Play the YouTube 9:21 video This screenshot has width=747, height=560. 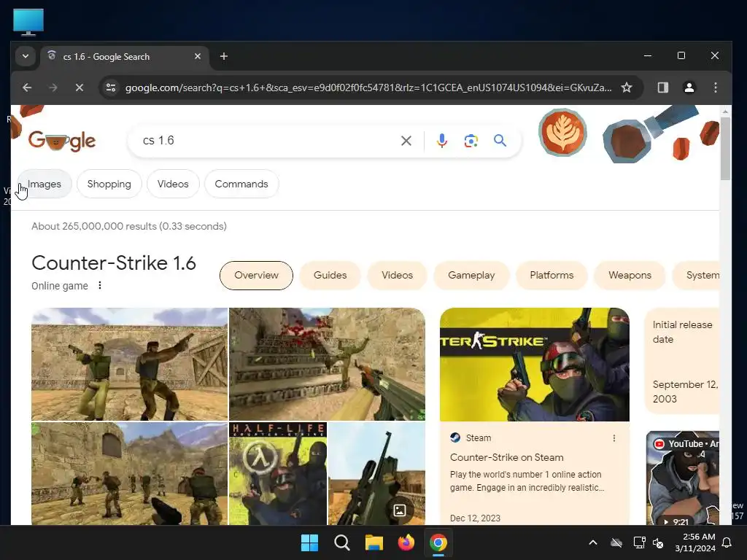tap(682, 478)
